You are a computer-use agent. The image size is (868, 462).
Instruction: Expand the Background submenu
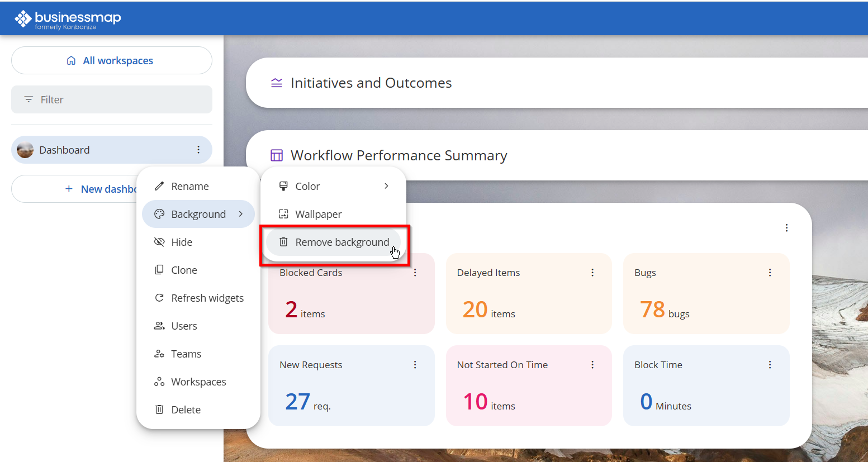(198, 214)
